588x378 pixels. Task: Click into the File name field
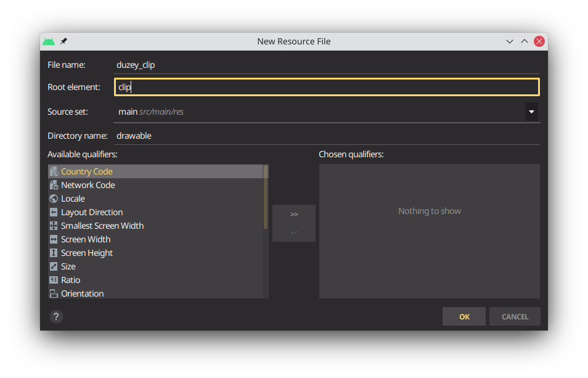[x=327, y=65]
